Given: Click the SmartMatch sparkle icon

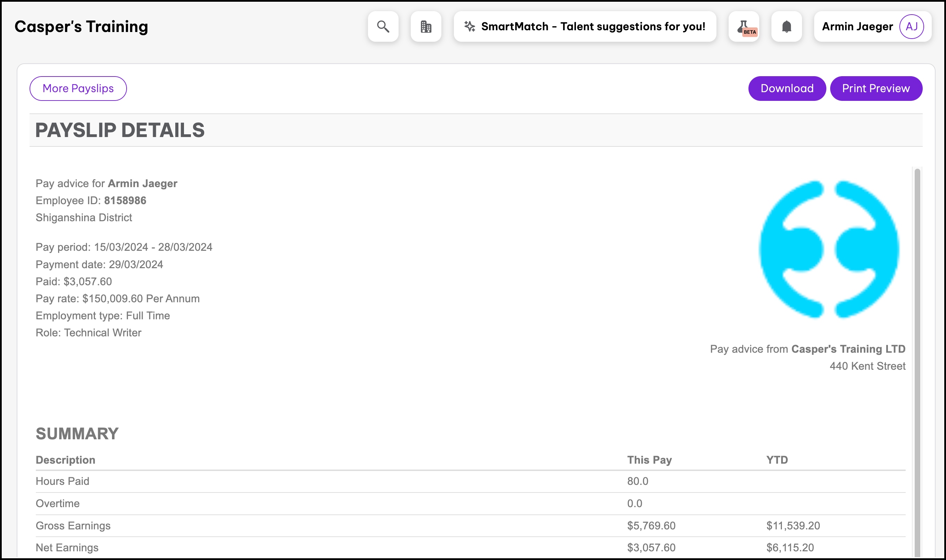Looking at the screenshot, I should (470, 26).
